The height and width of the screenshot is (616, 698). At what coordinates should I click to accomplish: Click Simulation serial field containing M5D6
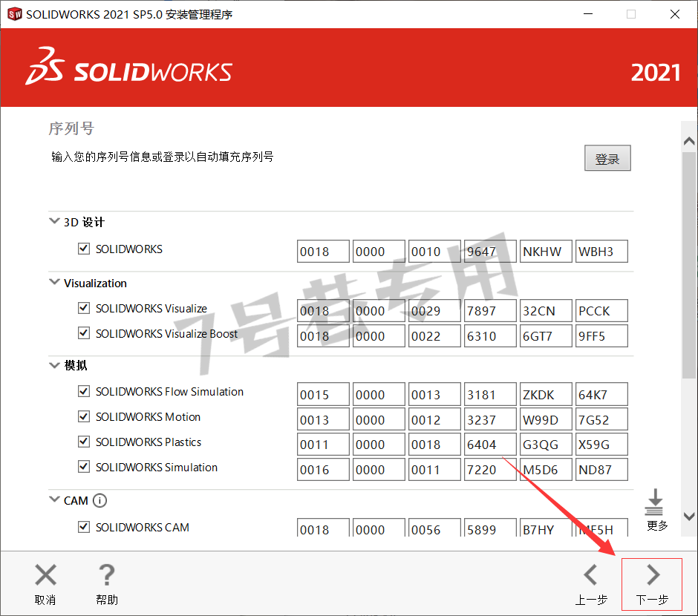[x=546, y=470]
